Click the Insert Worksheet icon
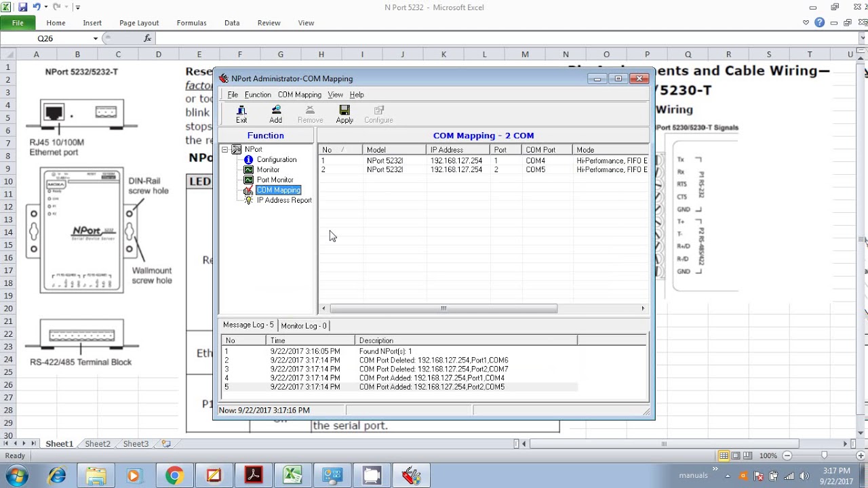 [x=166, y=444]
